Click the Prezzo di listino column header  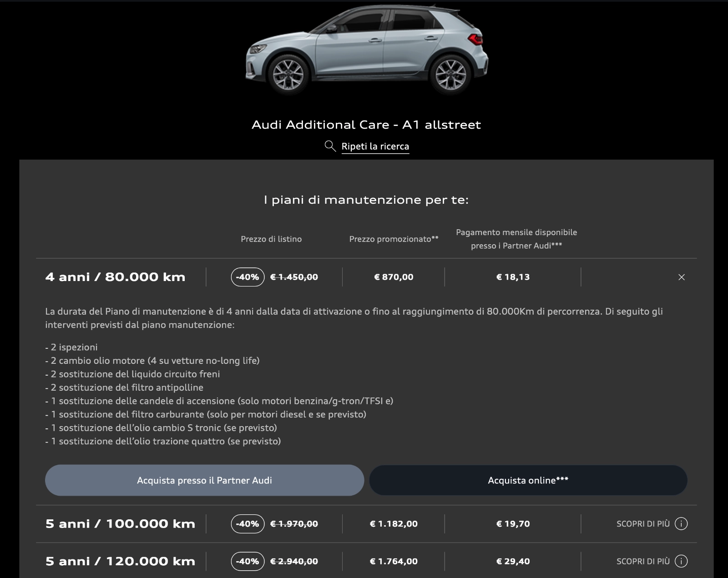click(271, 239)
